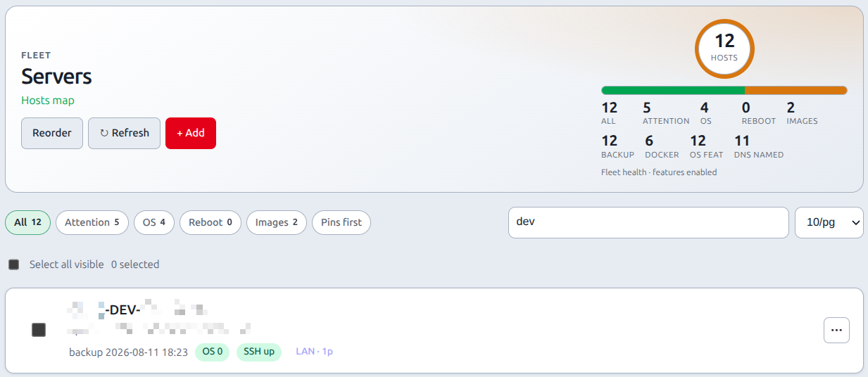Click the Attention count stat 5
868x377 pixels.
click(x=647, y=108)
